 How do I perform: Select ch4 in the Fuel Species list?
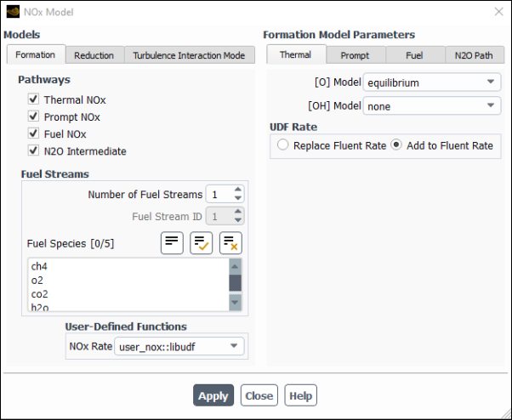[x=129, y=266]
